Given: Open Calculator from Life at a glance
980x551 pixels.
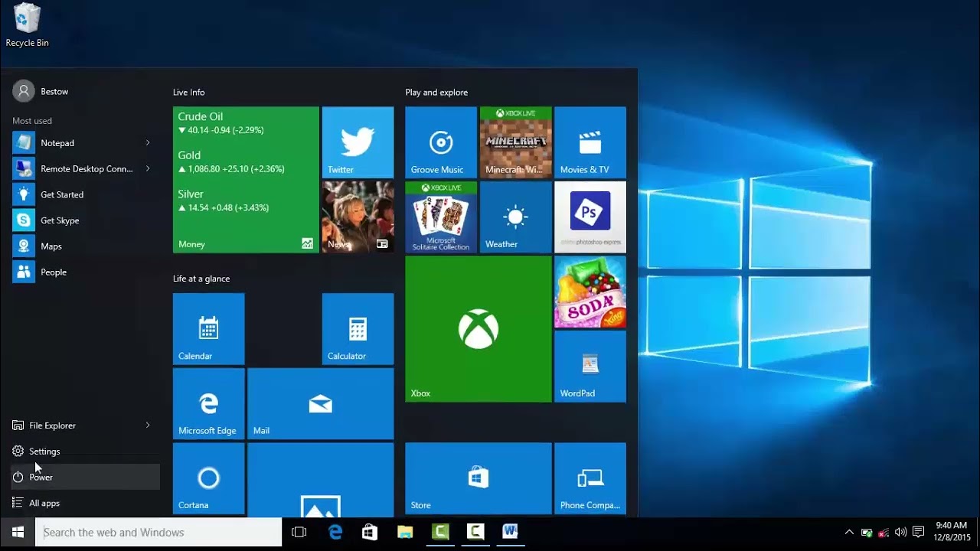Looking at the screenshot, I should [x=358, y=329].
